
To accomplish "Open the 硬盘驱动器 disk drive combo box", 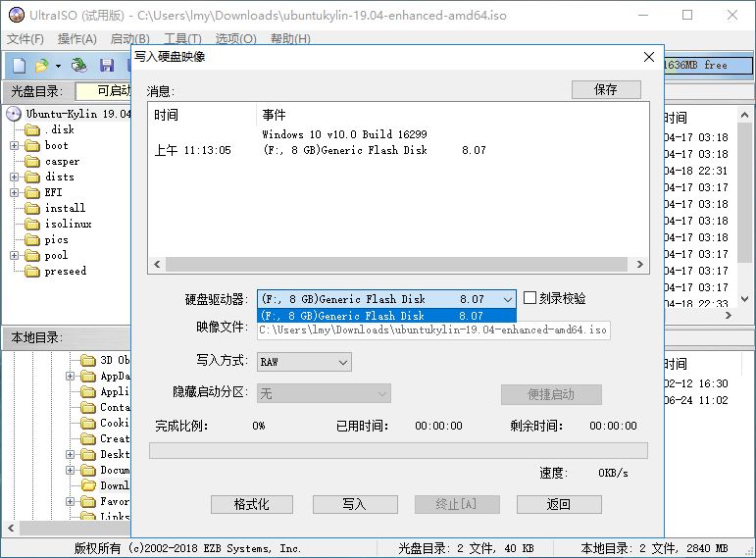I will tap(386, 299).
